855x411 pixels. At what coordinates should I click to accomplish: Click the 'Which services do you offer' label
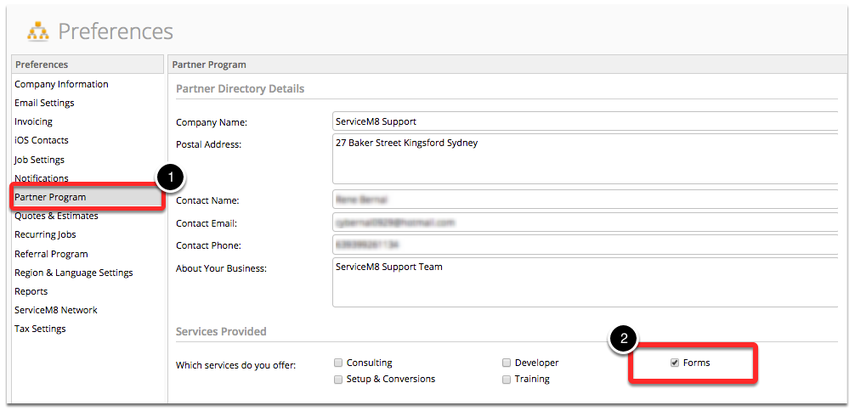(236, 365)
